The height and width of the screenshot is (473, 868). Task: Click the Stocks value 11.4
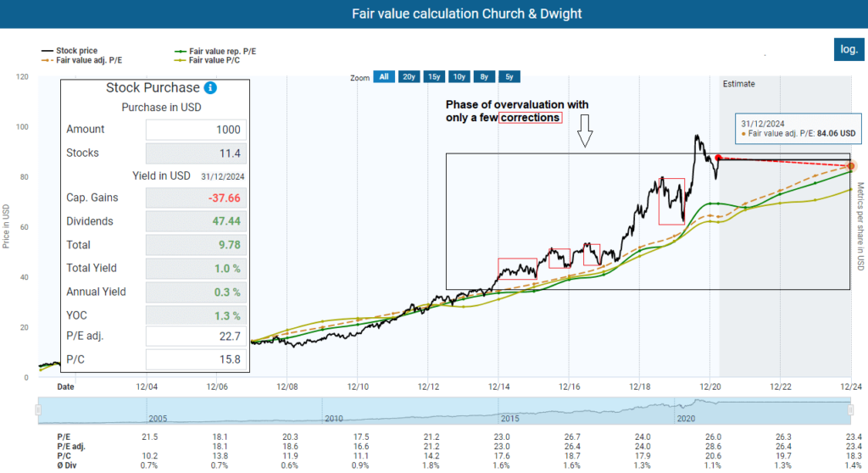[196, 153]
